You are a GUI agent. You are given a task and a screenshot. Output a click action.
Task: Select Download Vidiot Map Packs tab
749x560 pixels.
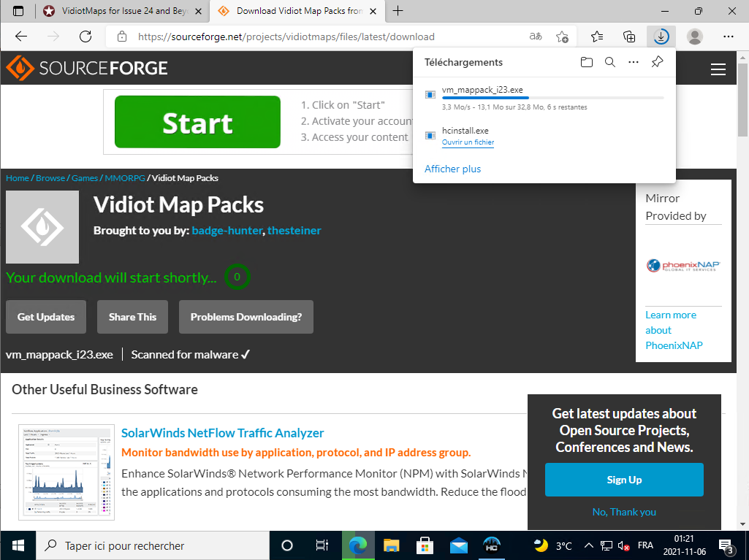pyautogui.click(x=297, y=11)
